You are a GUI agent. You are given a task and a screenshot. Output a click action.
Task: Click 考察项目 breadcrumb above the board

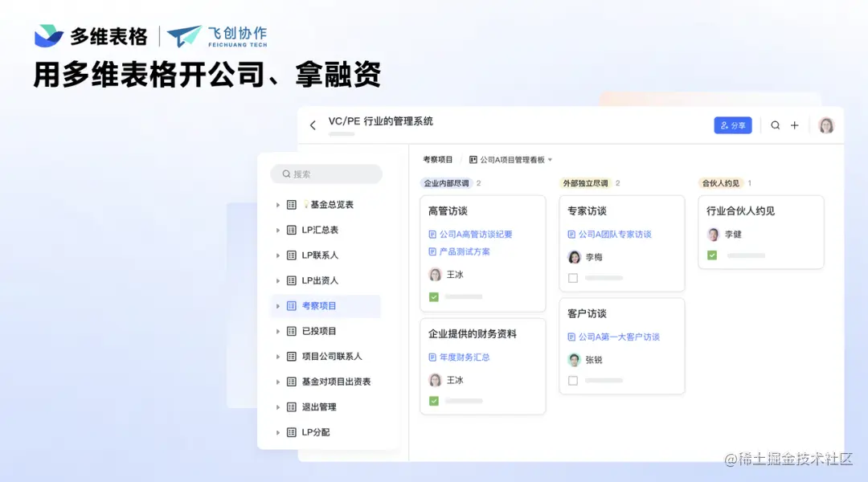point(438,159)
